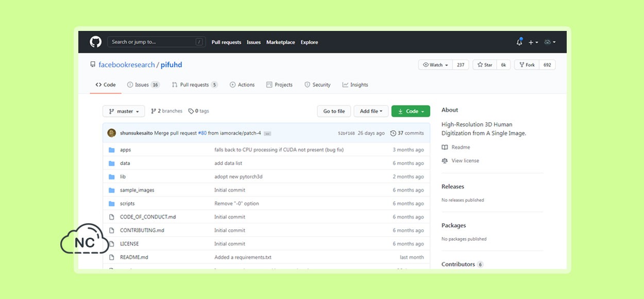Switch to the Projects tab
The height and width of the screenshot is (299, 644).
pos(279,85)
